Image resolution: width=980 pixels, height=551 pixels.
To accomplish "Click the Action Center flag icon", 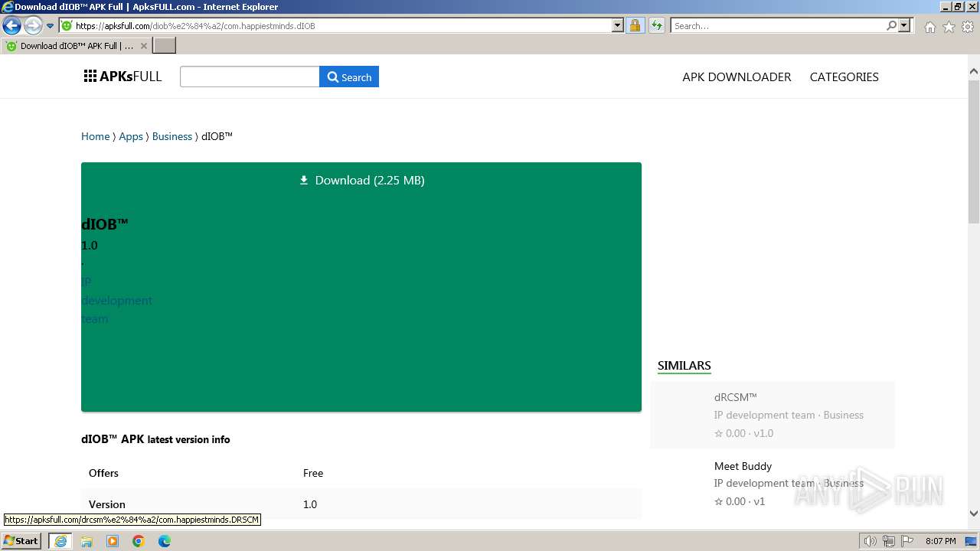I will 906,541.
